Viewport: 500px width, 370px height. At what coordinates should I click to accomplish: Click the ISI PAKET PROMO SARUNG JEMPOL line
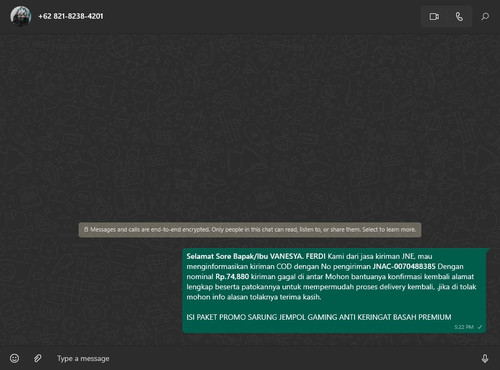coord(319,317)
